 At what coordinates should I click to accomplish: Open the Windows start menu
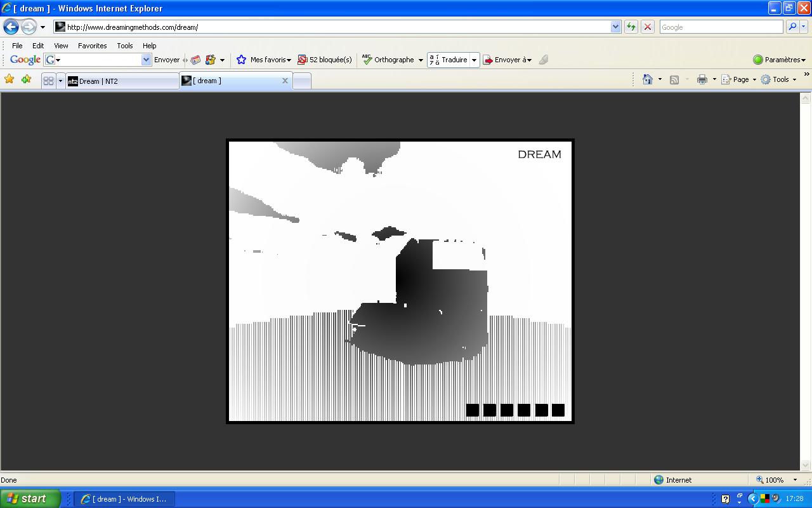(30, 498)
